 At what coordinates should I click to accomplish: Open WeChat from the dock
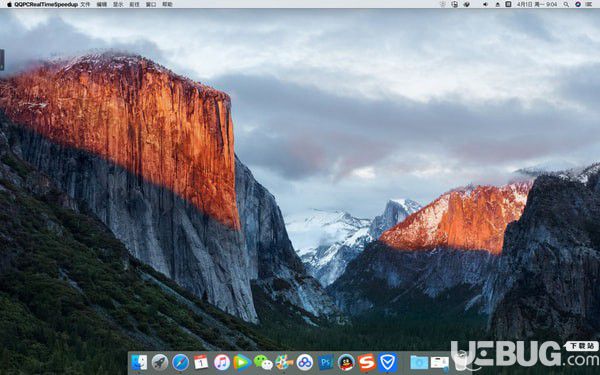coord(263,362)
